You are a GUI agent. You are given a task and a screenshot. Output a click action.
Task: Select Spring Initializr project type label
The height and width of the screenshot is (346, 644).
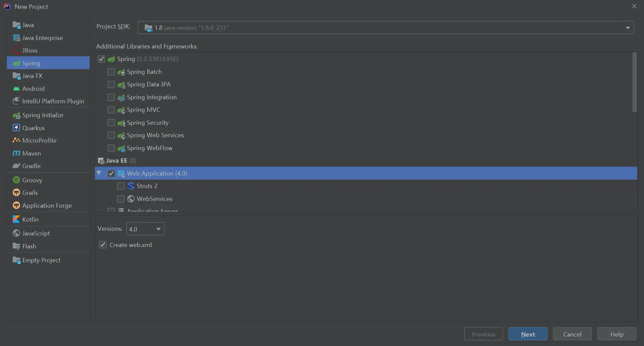[43, 116]
